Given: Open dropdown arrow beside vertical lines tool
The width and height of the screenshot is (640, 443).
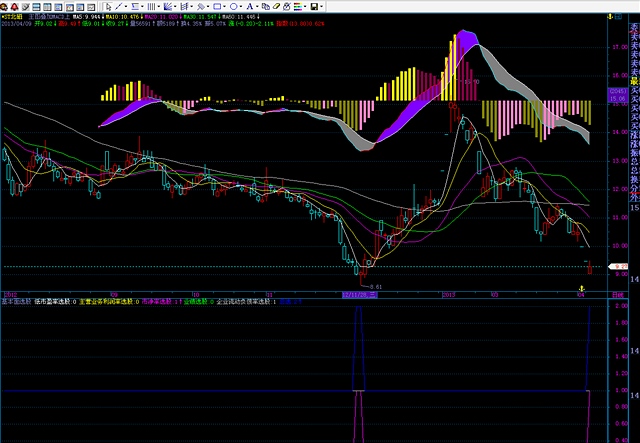Looking at the screenshot, I should [158, 7].
